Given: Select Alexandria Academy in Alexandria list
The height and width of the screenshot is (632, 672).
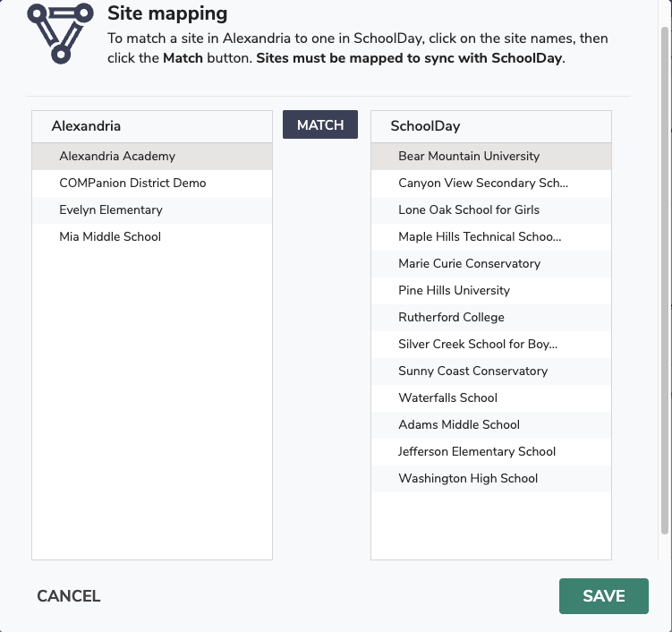Looking at the screenshot, I should pos(152,156).
